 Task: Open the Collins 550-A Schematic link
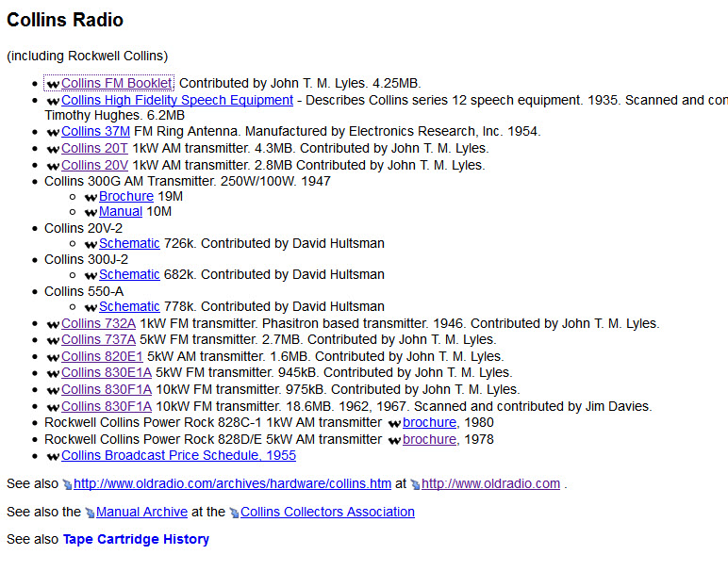(x=129, y=306)
